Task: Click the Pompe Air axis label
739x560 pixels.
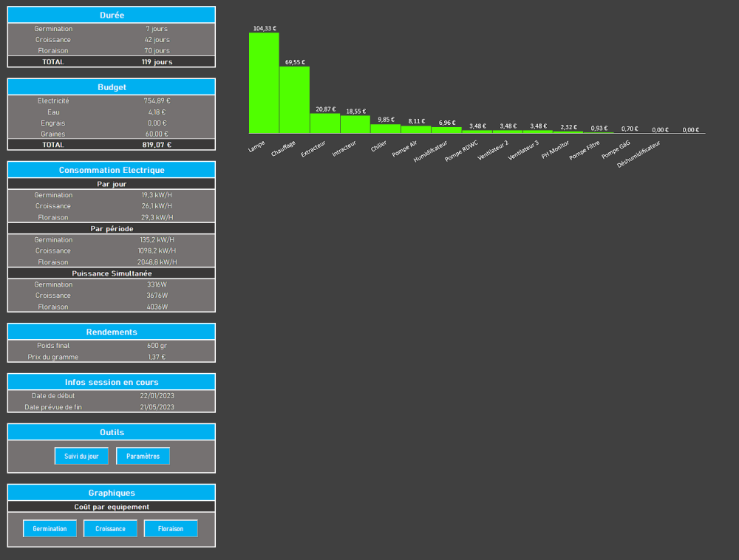Action: point(404,148)
